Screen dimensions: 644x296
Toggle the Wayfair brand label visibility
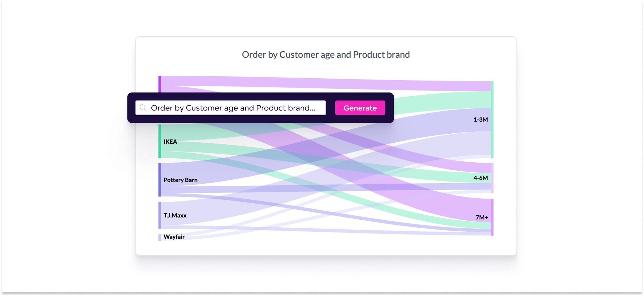tap(174, 237)
